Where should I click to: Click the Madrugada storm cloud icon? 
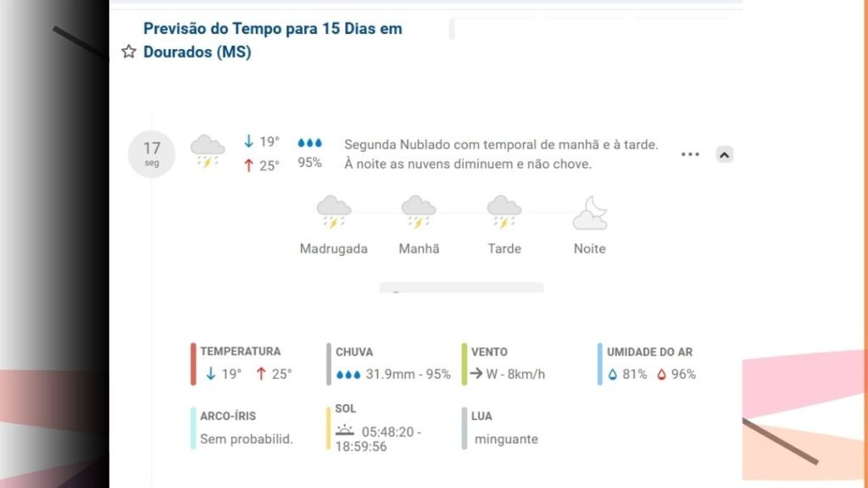(x=333, y=212)
